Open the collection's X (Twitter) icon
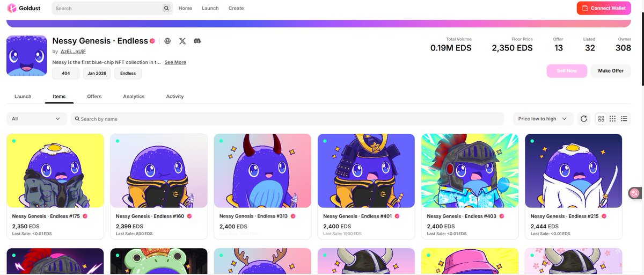 tap(182, 41)
